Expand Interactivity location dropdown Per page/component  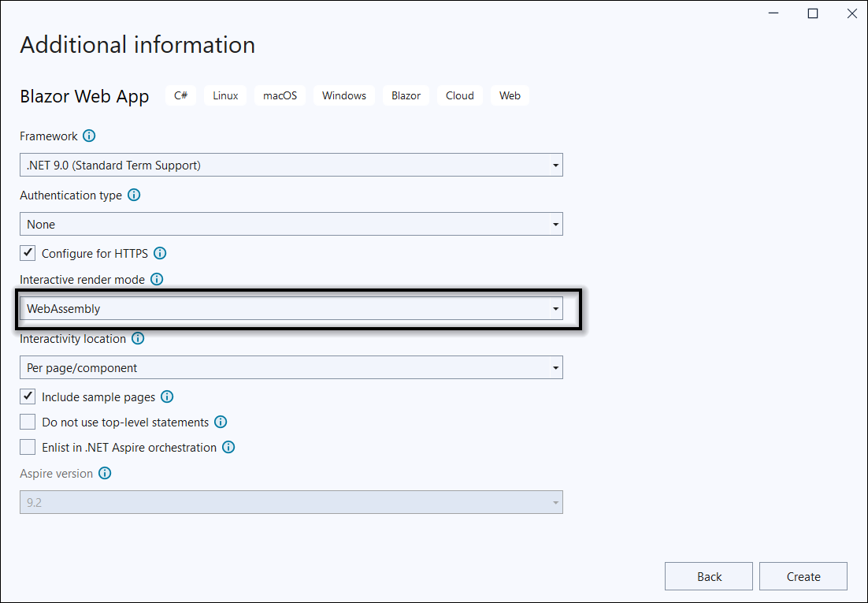coord(291,367)
